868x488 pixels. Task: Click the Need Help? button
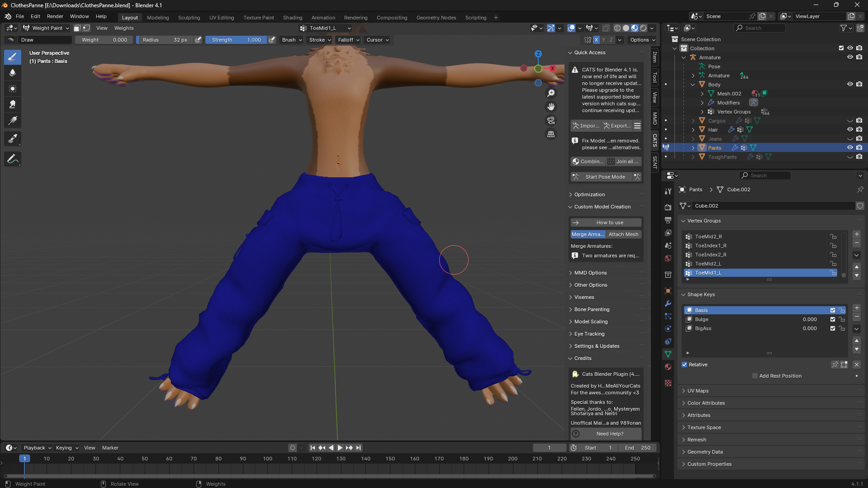point(606,434)
